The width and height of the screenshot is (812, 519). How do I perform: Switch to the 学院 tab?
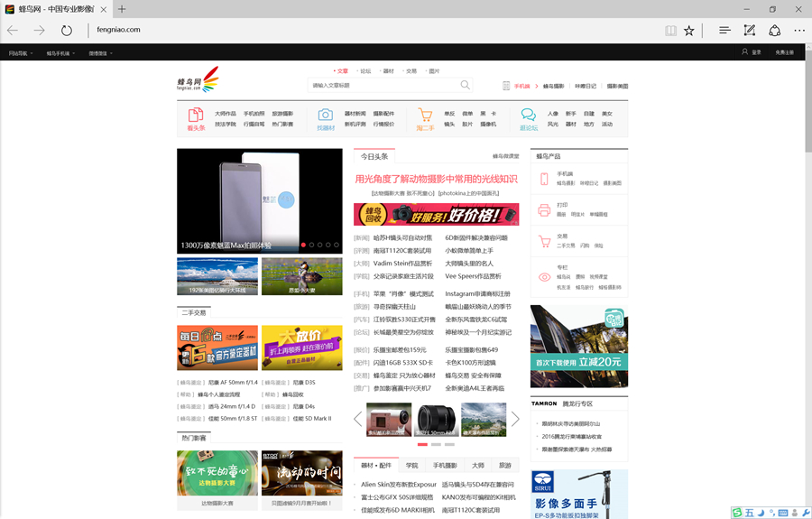(411, 465)
